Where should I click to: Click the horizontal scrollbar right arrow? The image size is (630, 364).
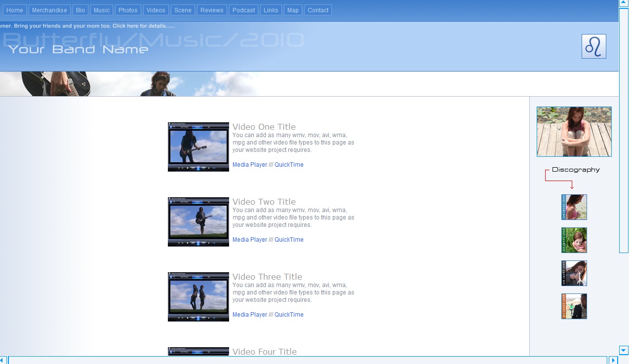click(614, 360)
